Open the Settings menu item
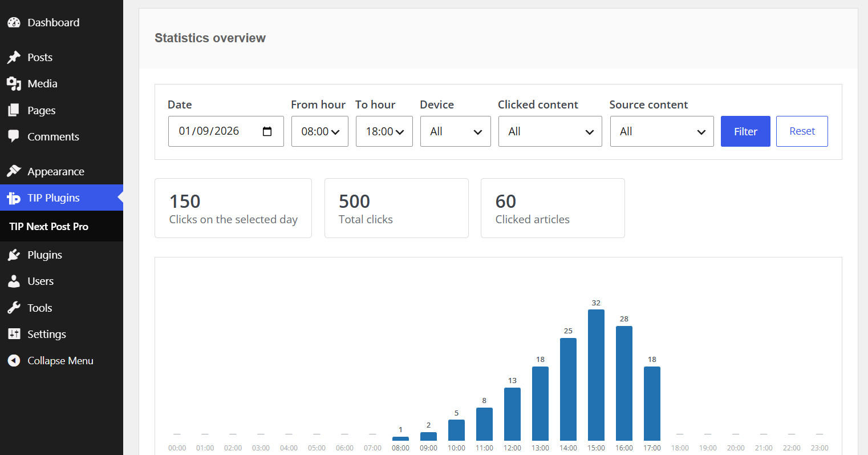Screen dimensions: 868x455 coord(62,334)
